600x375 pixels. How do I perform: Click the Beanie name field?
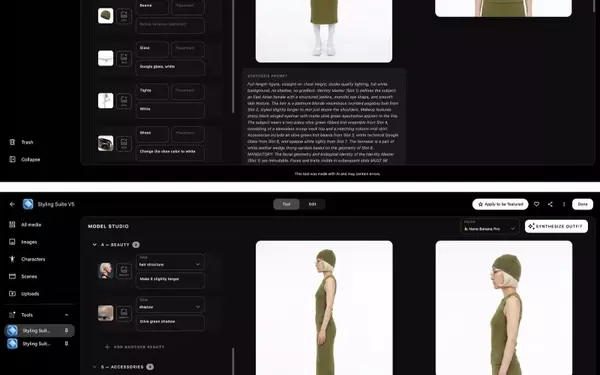tap(152, 7)
